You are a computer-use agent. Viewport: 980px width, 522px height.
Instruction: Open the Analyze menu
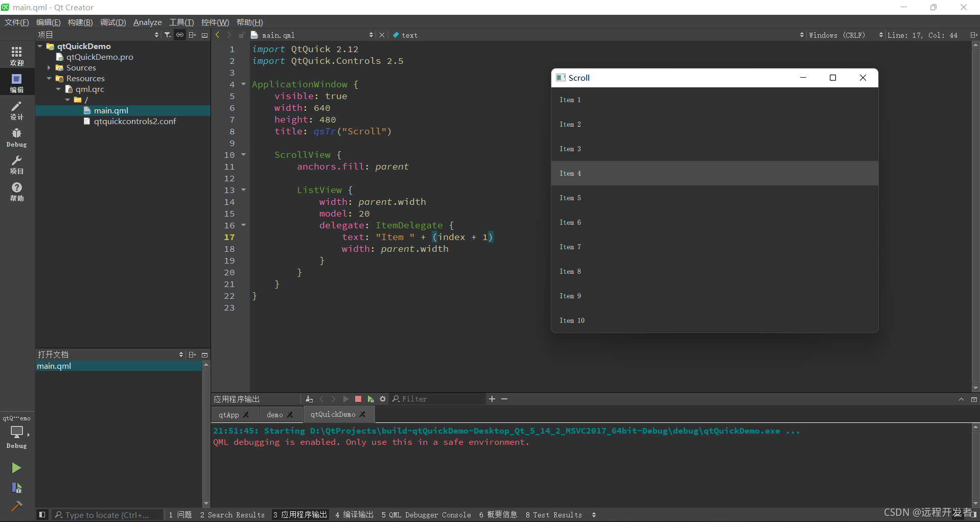147,22
